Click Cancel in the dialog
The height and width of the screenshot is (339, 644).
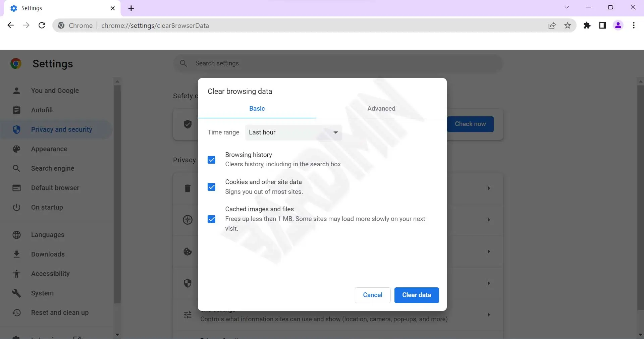pyautogui.click(x=372, y=295)
